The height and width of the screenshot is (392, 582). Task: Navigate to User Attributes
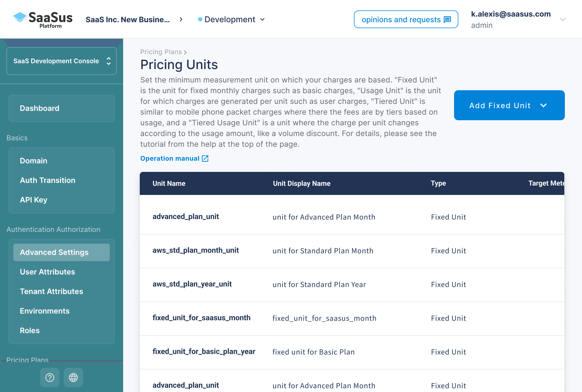tap(47, 272)
